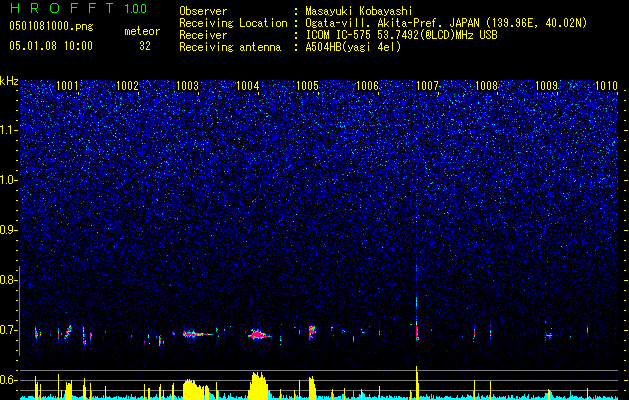Click the Receiver field label
This screenshot has height=400, width=629.
pos(203,35)
